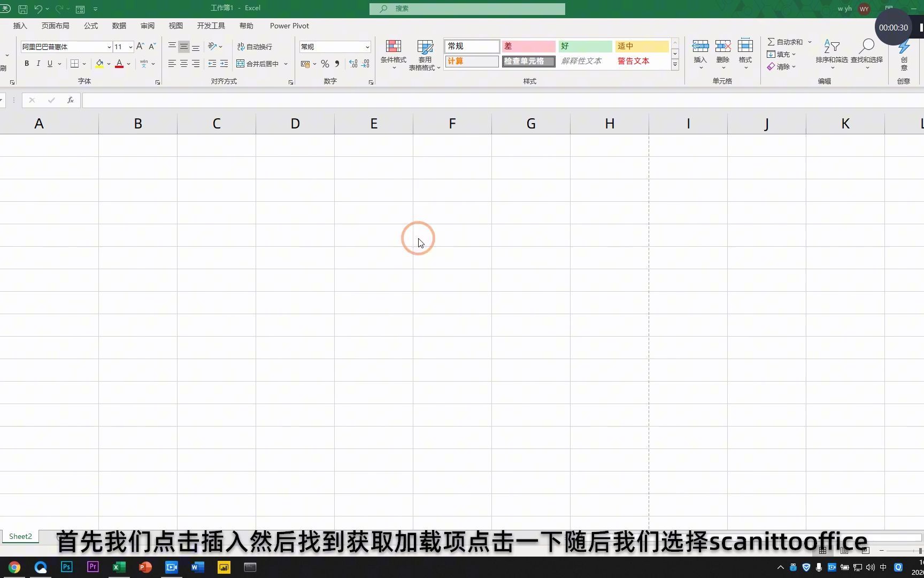
Task: Toggle underline formatting
Action: coord(49,63)
